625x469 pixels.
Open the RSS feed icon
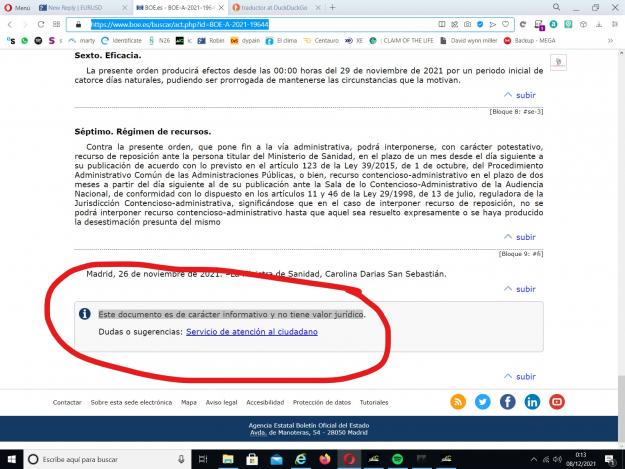[458, 402]
